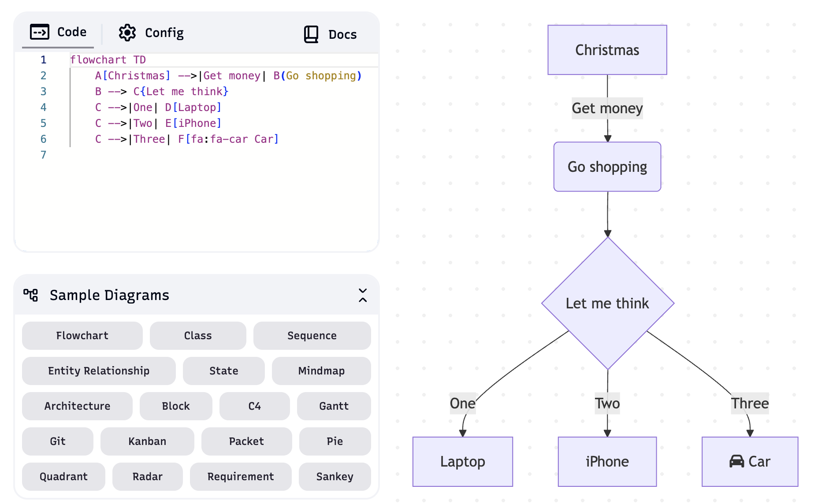Screen dimensions: 818x504
Task: Click the iPhone node in the diagram
Action: coord(607,462)
